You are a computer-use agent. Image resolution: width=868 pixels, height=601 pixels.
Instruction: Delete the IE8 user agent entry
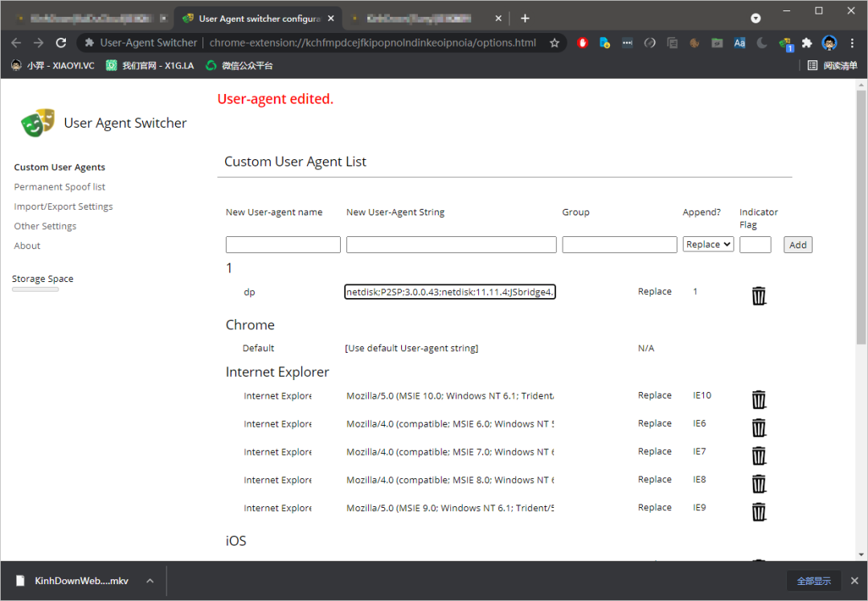tap(759, 484)
